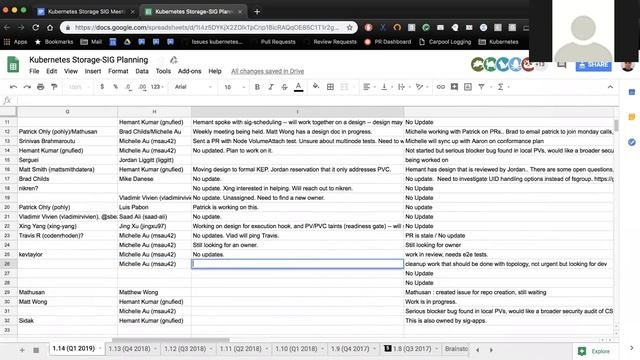Screen dimensions: 640x360
Task: Select cell 'Still looking for an owner.'
Action: pyautogui.click(x=297, y=245)
